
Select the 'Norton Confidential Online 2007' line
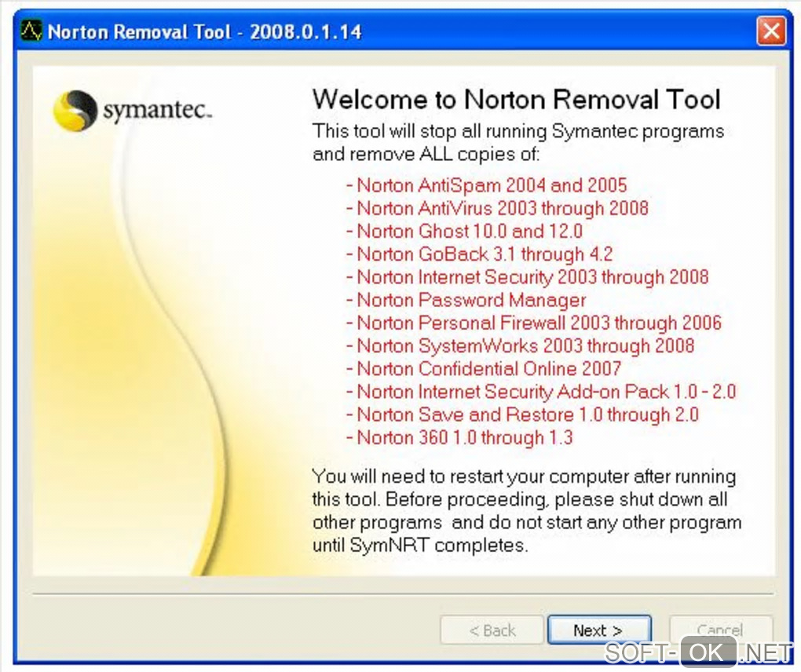click(x=483, y=369)
